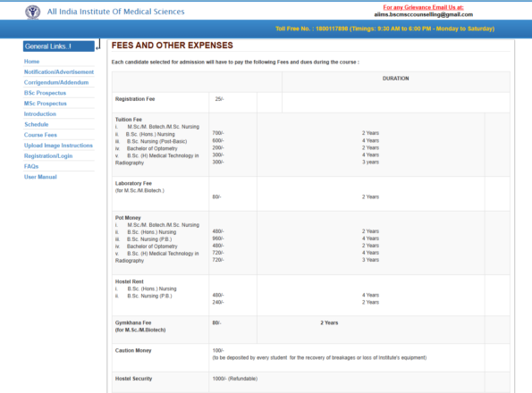Screen dimensions: 532x393
Task: Click the AIIMS logo emblem
Action: click(x=32, y=13)
